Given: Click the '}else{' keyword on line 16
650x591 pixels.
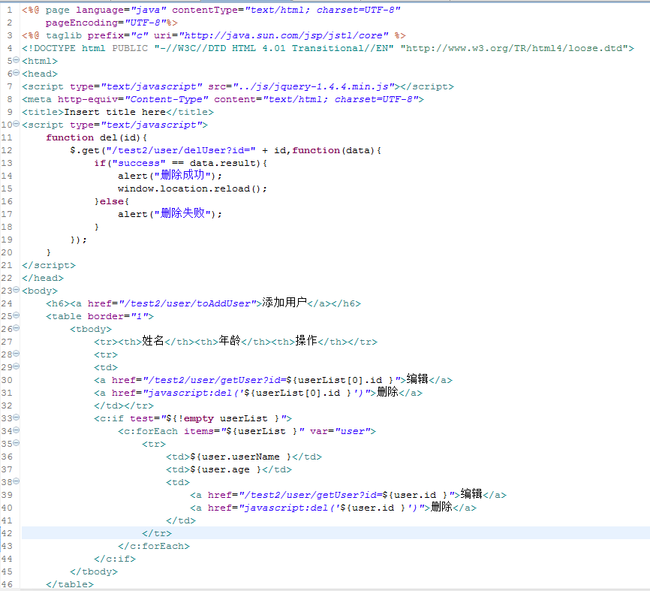Looking at the screenshot, I should click(x=112, y=201).
